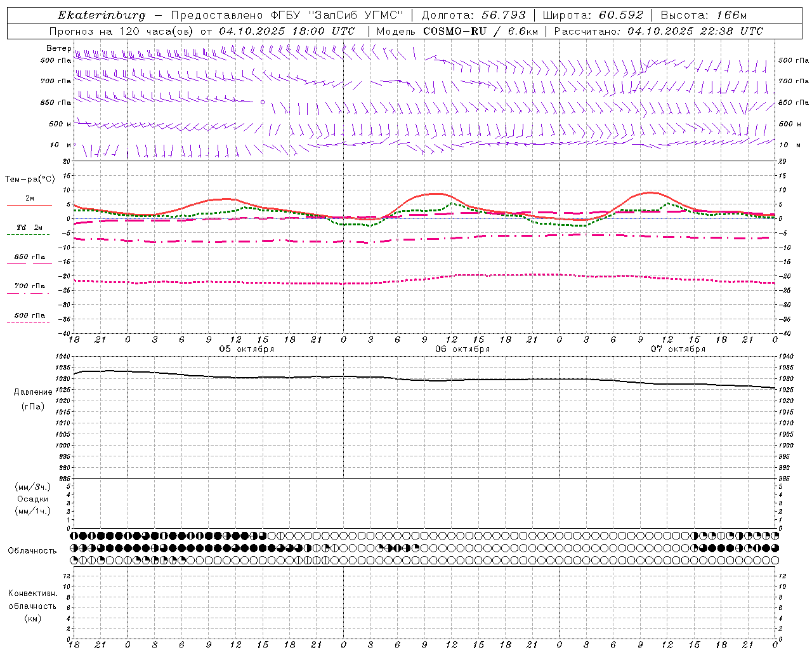Click right-side '500 гПа' wind level label
This screenshot has height=650, width=812.
click(x=794, y=60)
